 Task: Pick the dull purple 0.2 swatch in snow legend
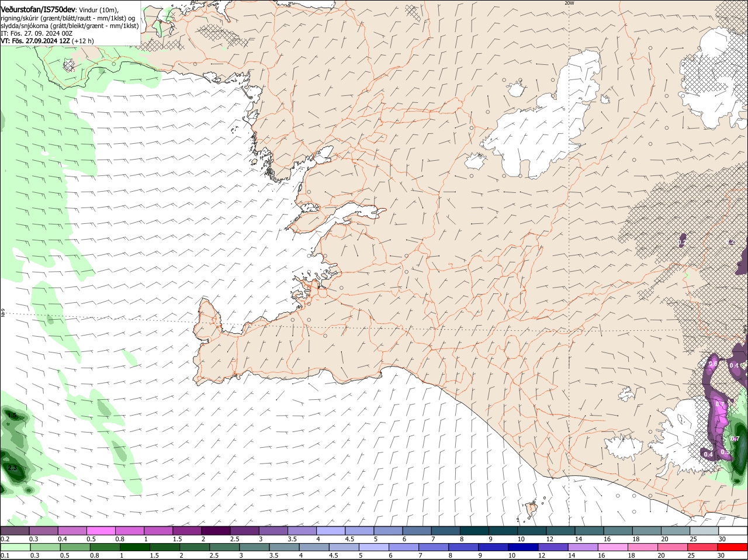(x=15, y=530)
